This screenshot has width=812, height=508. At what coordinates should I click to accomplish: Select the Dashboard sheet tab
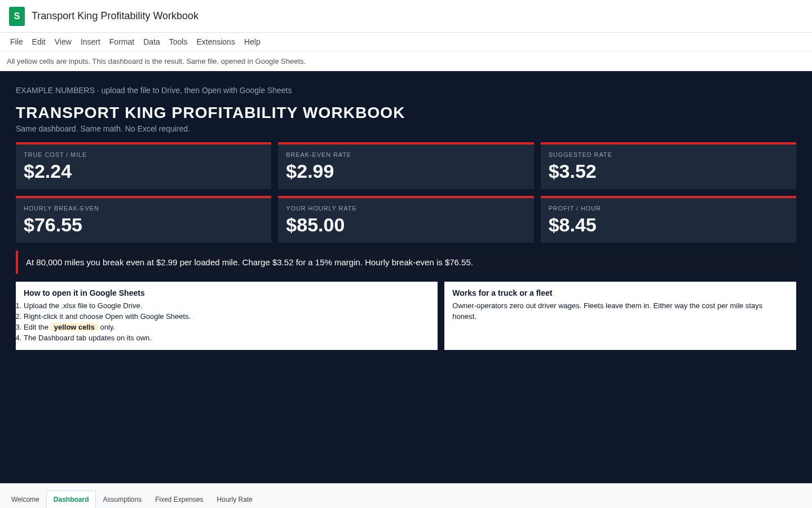coord(71,500)
